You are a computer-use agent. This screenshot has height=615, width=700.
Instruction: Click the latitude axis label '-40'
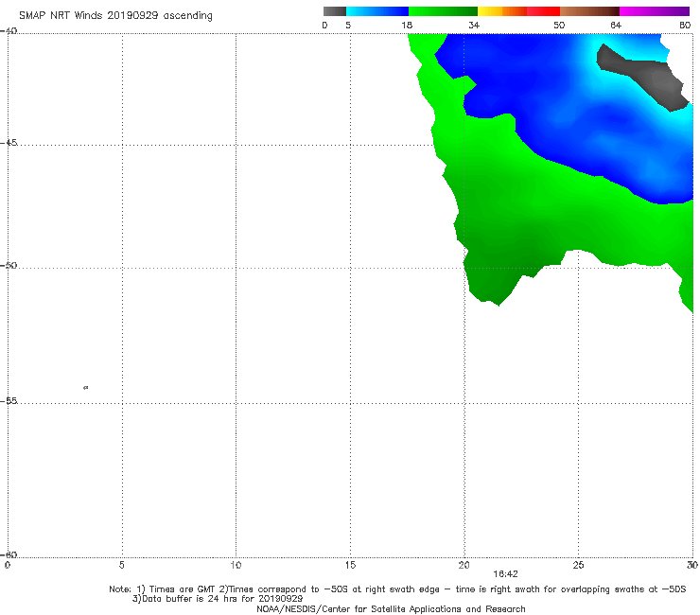9,31
